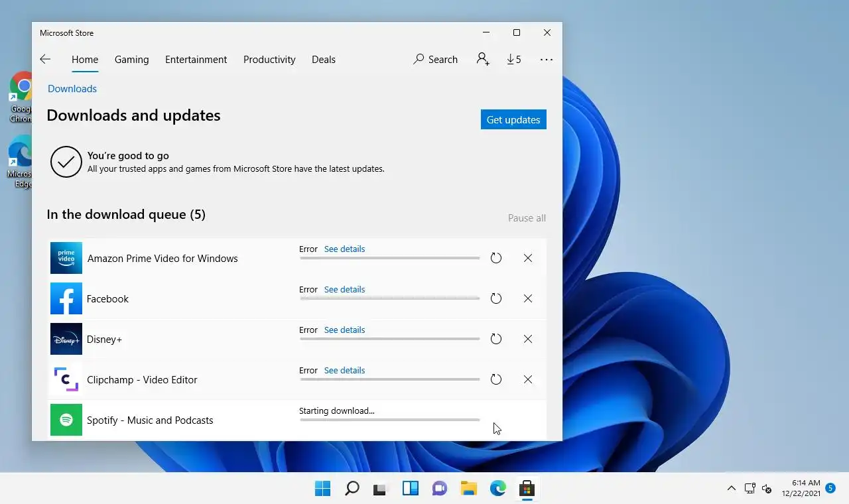Click the Amazon Prime Video app icon
Viewport: 849px width, 504px height.
pyautogui.click(x=66, y=258)
